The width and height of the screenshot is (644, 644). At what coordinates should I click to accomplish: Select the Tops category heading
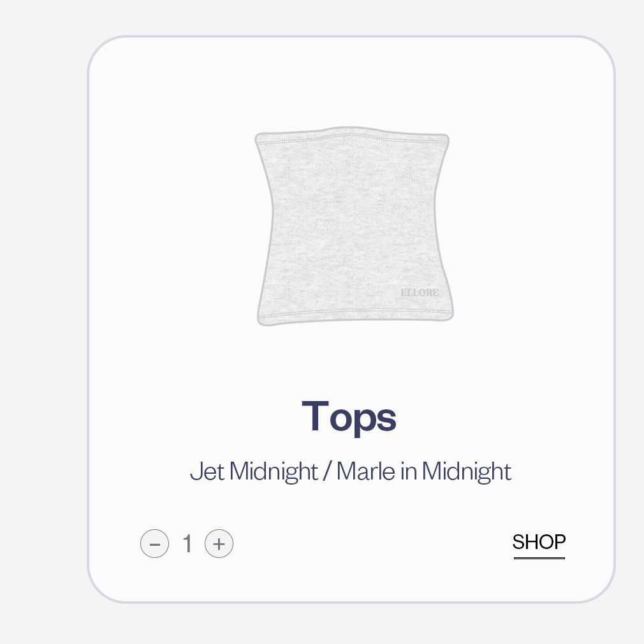349,416
